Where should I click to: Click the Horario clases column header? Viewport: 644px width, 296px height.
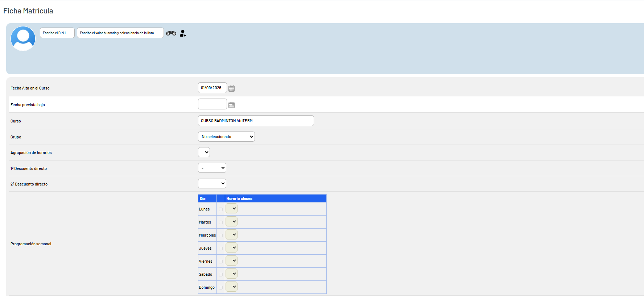pyautogui.click(x=276, y=199)
